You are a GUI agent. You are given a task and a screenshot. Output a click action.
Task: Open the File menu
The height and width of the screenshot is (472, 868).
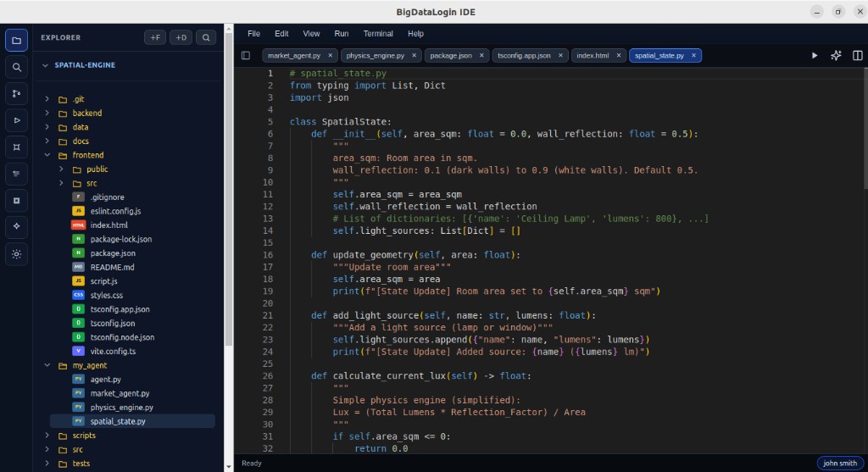253,34
